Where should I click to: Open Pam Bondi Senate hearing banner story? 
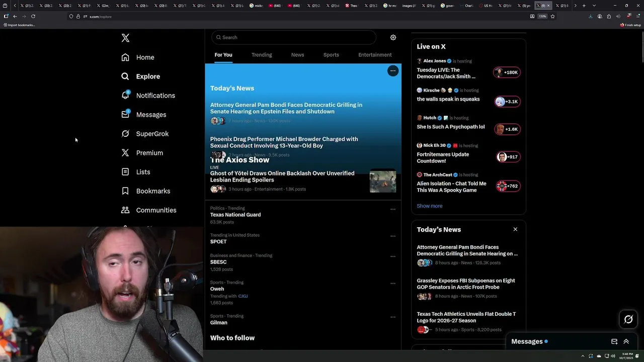coord(286,108)
